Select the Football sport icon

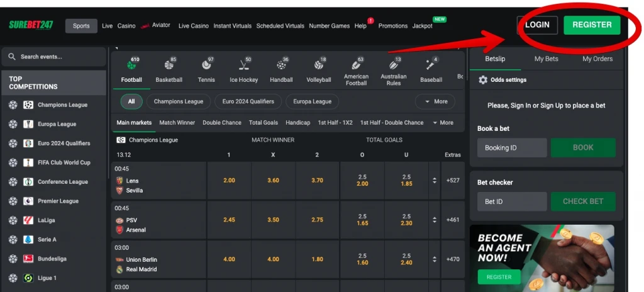(131, 65)
